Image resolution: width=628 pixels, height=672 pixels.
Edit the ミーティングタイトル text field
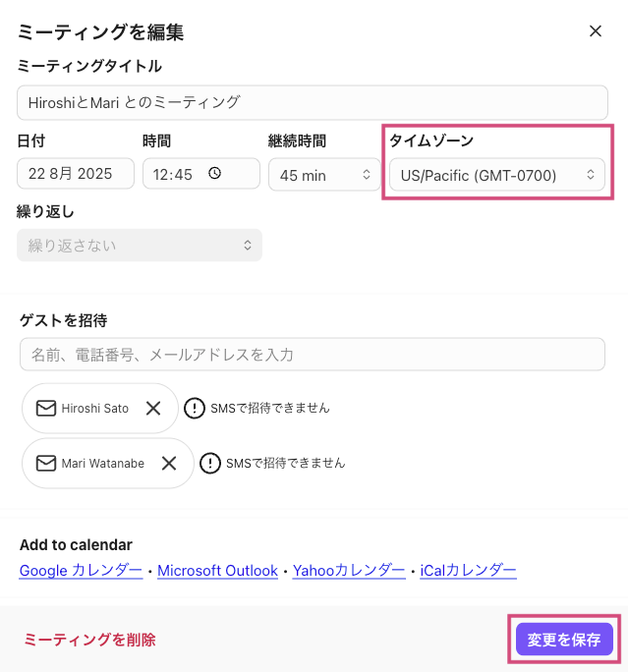click(x=313, y=102)
